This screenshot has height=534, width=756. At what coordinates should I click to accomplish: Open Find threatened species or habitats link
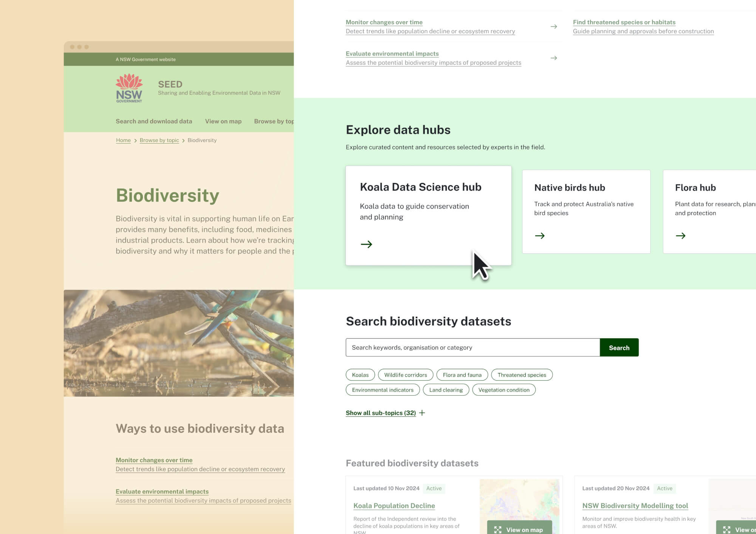pos(624,22)
